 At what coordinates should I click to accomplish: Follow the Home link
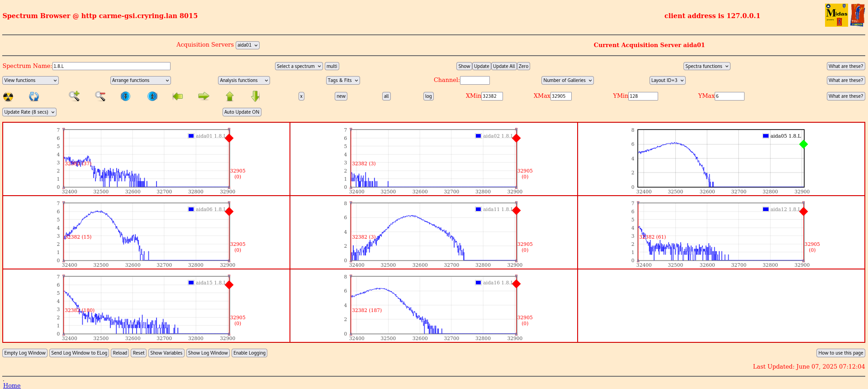[x=12, y=385]
